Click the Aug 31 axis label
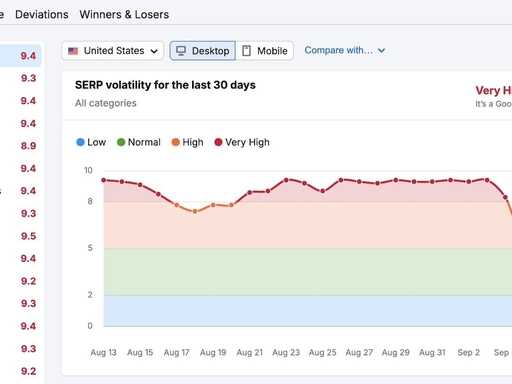The height and width of the screenshot is (384, 512). (x=432, y=353)
